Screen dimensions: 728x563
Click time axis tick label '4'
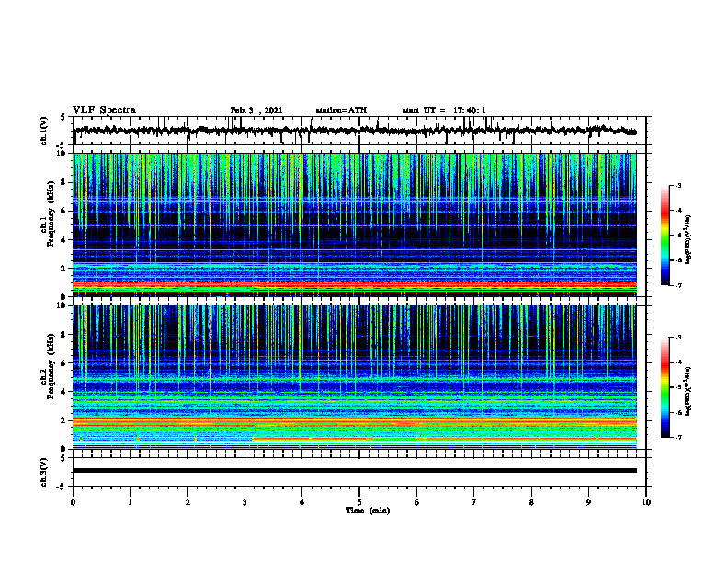[302, 502]
